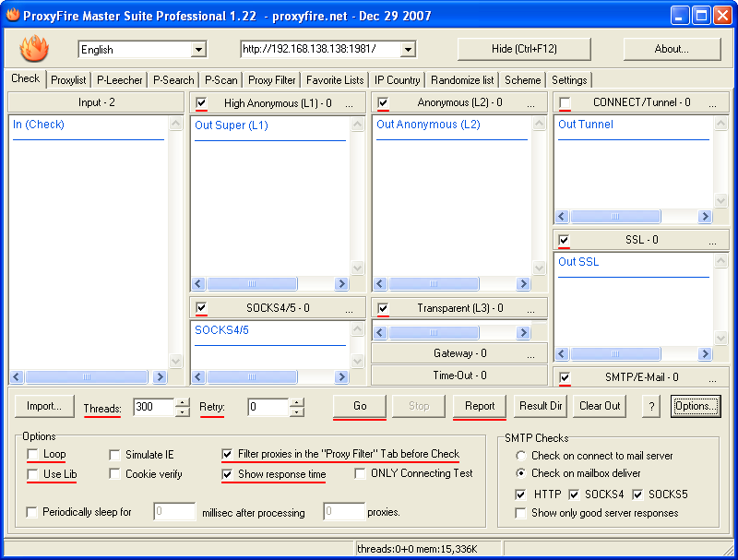
Task: Select Check on connect to mail server
Action: coord(522,456)
